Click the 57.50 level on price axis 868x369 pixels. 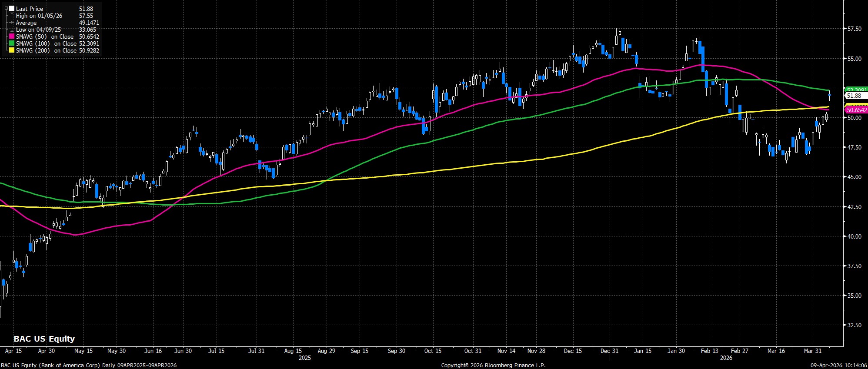pos(855,29)
